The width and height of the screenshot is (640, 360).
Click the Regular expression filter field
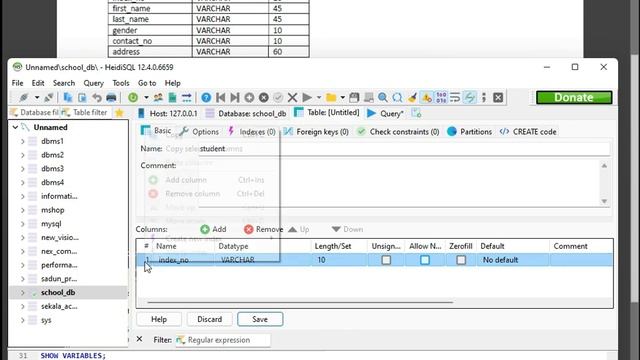(x=223, y=340)
